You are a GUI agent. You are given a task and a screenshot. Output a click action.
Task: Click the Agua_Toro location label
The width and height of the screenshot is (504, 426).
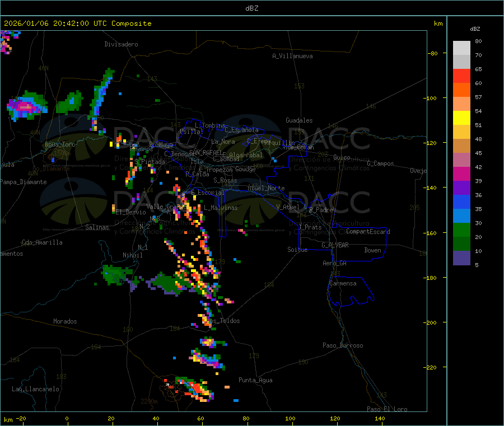pos(60,144)
